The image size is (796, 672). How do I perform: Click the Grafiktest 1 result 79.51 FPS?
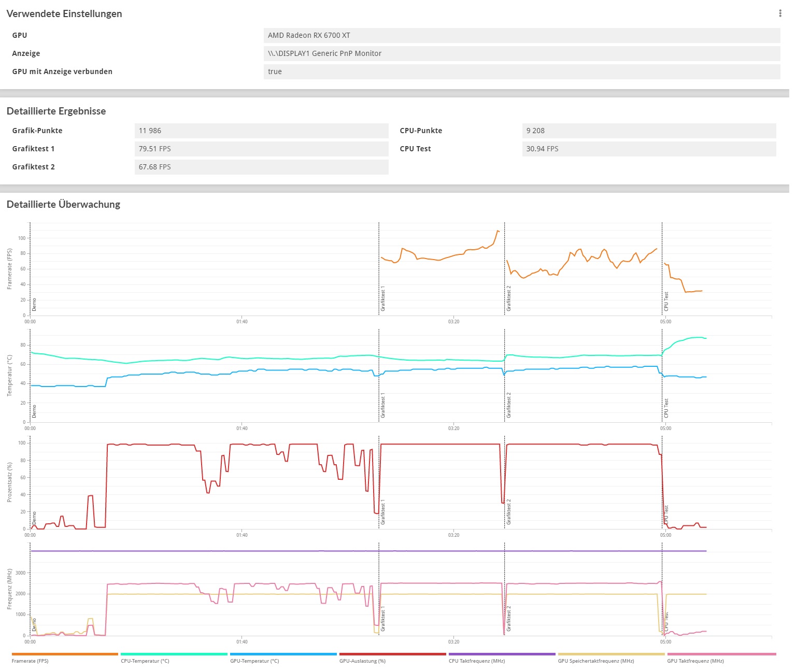coord(262,149)
